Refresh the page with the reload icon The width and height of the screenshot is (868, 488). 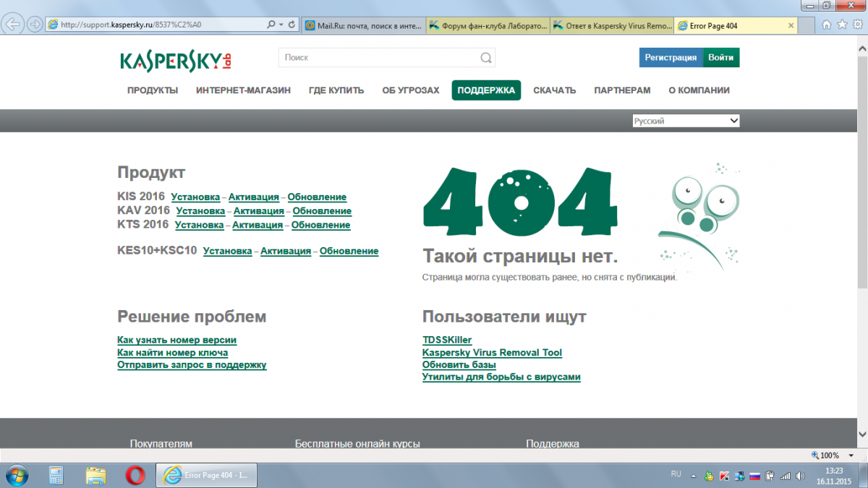pos(292,25)
